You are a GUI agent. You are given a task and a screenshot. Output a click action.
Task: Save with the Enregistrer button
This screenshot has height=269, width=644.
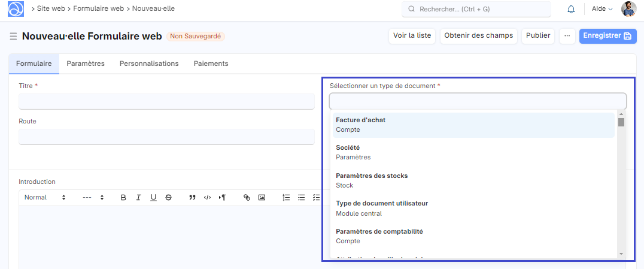pyautogui.click(x=607, y=36)
